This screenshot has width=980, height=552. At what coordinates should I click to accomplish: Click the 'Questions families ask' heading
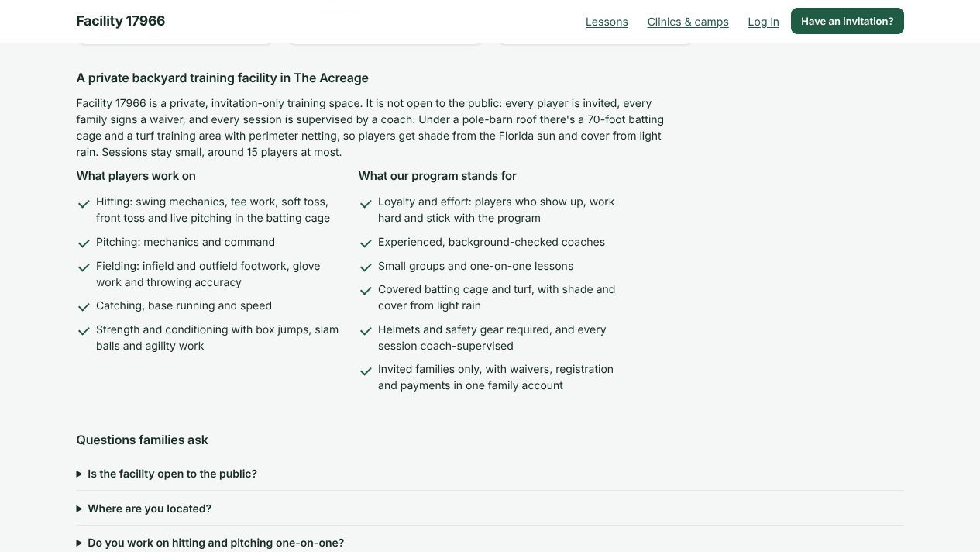(143, 440)
